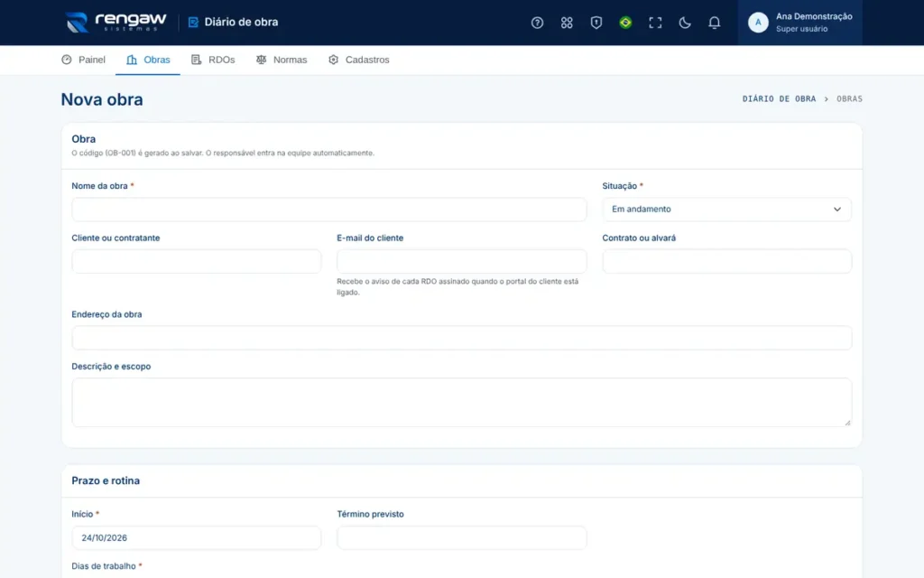Open the Painel tab
This screenshot has width=924, height=578.
tap(84, 60)
